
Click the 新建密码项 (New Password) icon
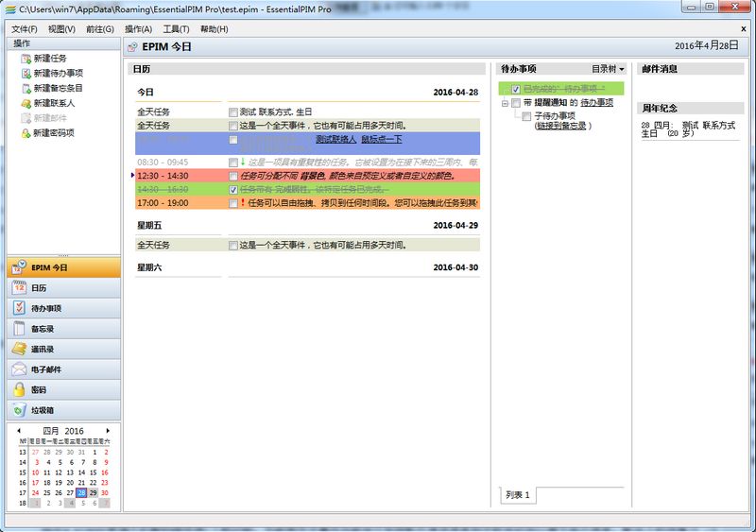tap(26, 133)
